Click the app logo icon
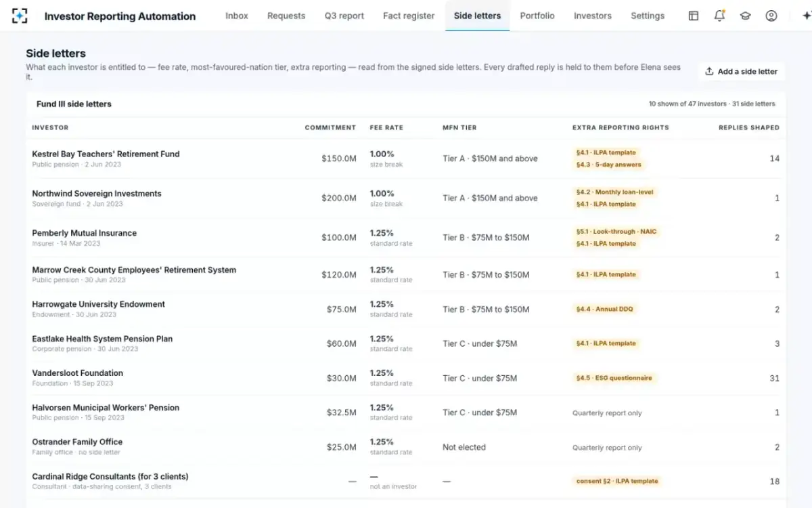 tap(20, 16)
